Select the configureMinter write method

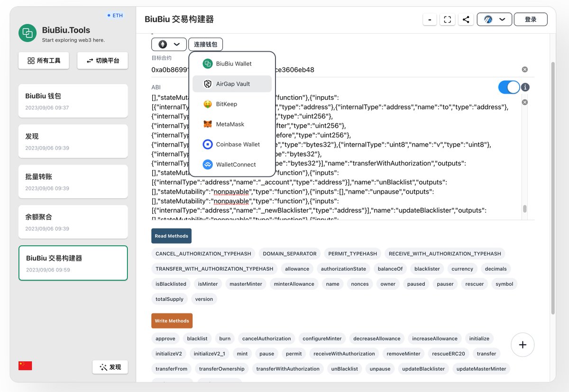coord(322,338)
